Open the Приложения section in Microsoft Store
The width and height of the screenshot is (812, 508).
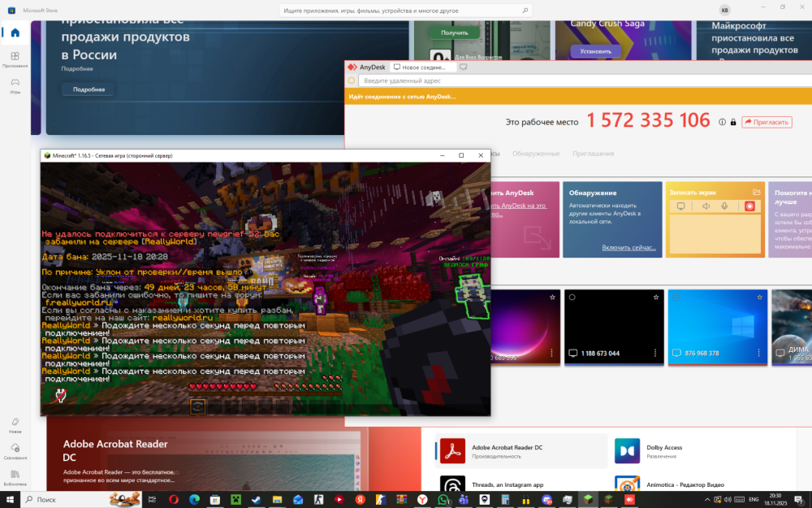[15, 59]
